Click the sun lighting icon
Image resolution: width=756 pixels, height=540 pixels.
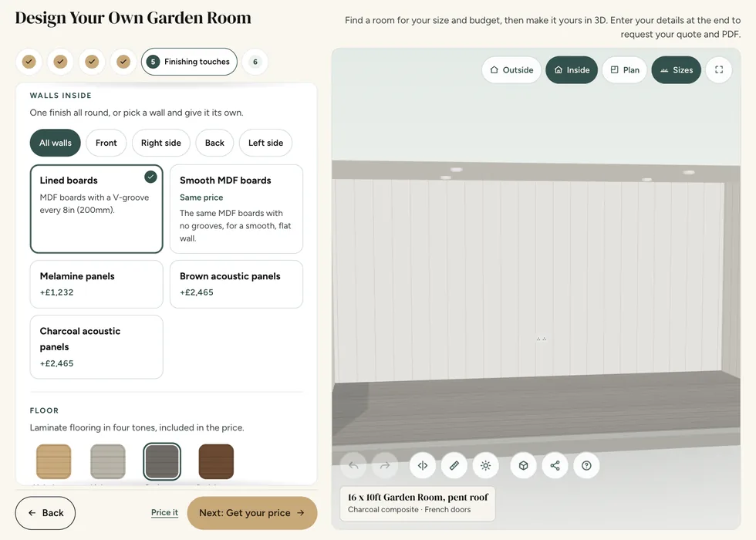coord(485,465)
